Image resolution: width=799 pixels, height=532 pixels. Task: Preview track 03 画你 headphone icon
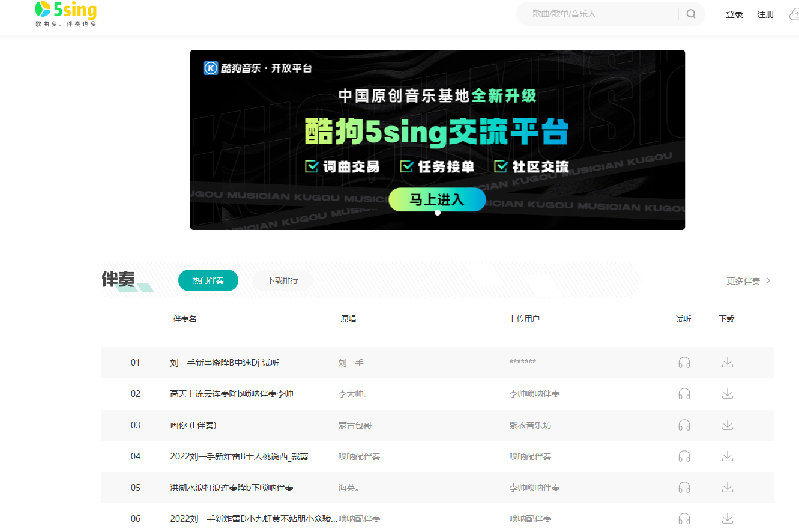click(684, 425)
